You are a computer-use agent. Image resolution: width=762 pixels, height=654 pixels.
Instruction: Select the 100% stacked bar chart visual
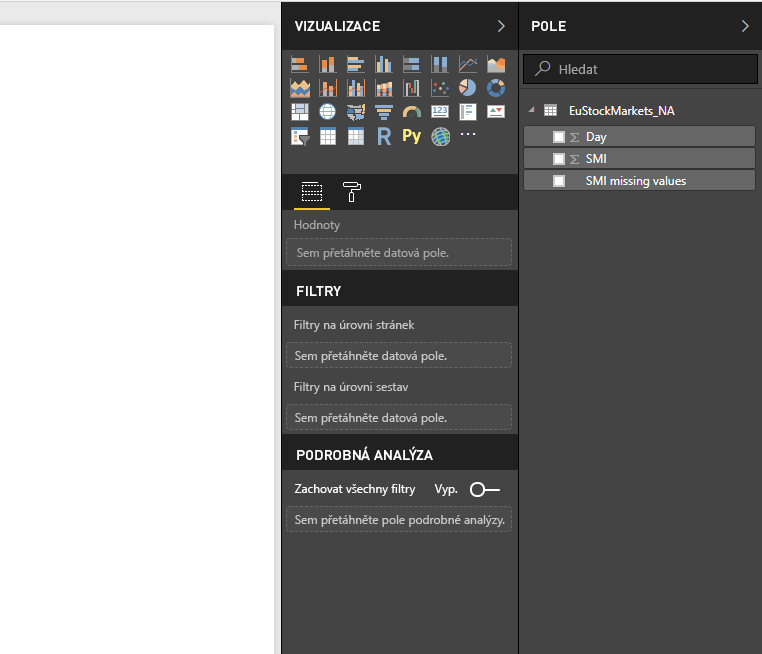(x=412, y=64)
